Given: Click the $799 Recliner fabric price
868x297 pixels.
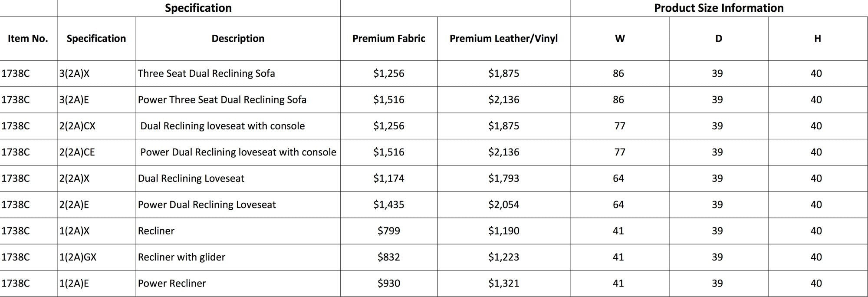Looking at the screenshot, I should tap(389, 231).
